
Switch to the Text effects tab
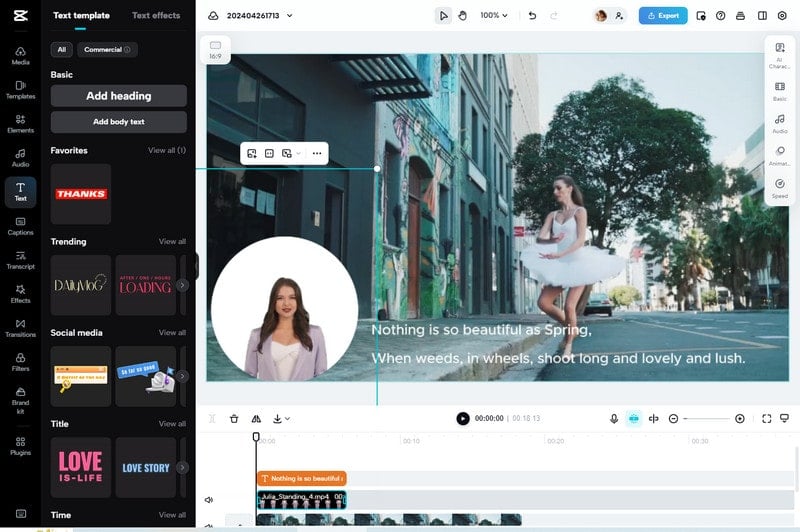click(156, 16)
